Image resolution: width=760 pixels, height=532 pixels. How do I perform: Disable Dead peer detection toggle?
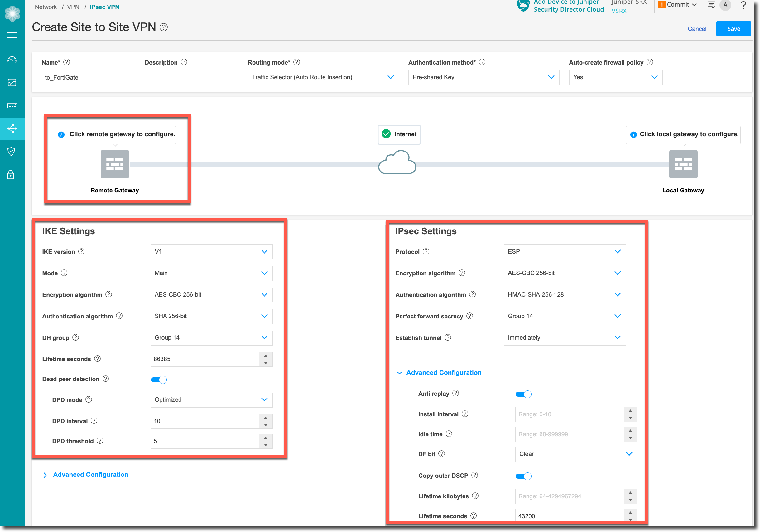tap(159, 380)
